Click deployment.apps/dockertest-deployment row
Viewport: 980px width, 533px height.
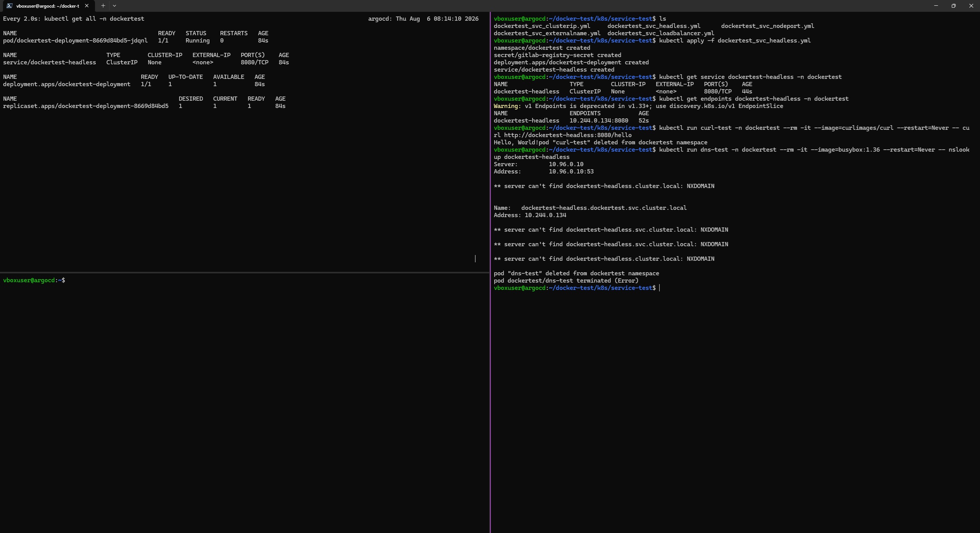click(x=134, y=84)
